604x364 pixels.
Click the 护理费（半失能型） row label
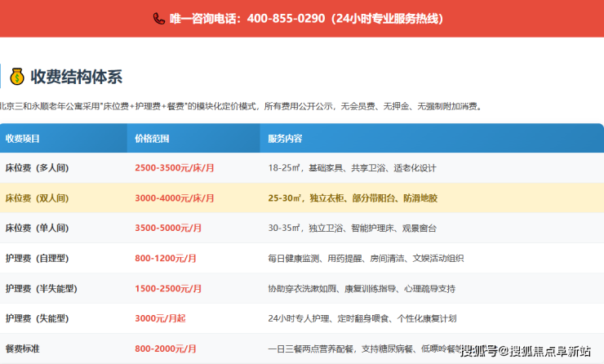(40, 288)
